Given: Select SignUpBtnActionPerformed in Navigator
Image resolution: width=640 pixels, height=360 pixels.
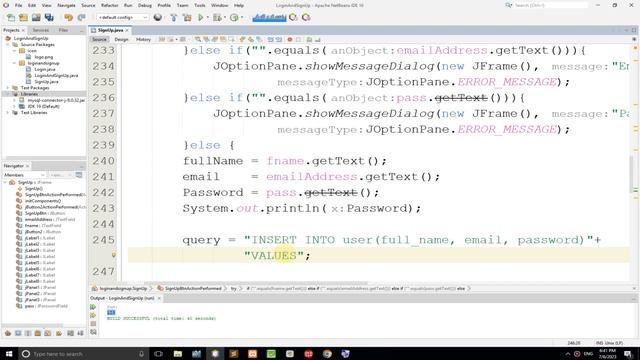Looking at the screenshot, I should click(55, 195).
